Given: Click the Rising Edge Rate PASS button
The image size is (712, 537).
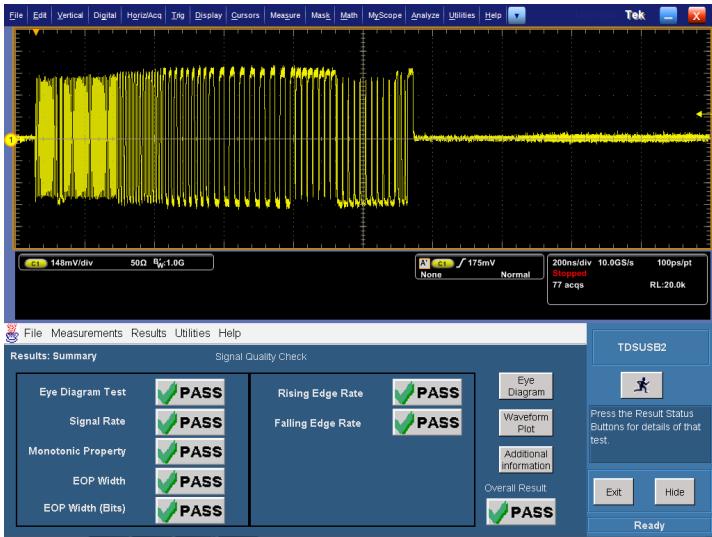Looking at the screenshot, I should [x=427, y=392].
